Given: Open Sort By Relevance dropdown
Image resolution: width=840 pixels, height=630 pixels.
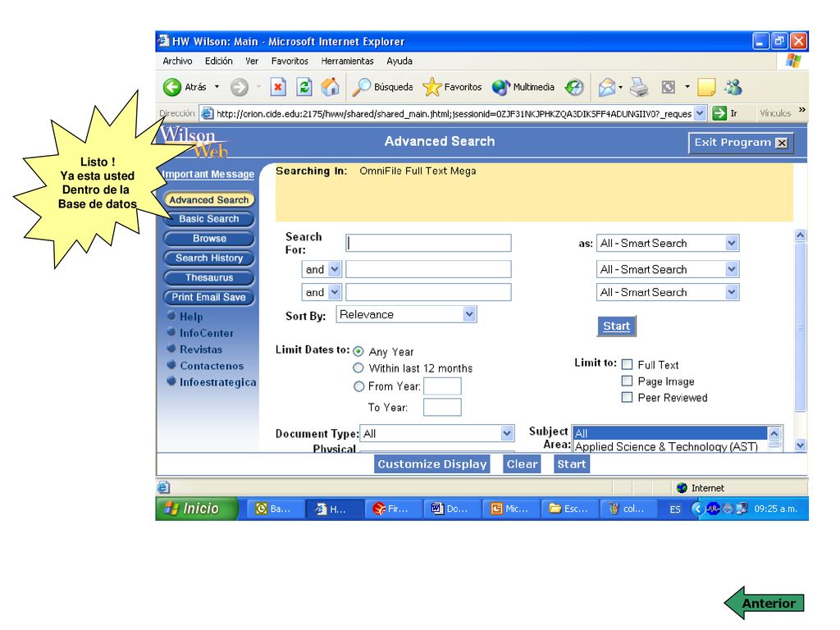Looking at the screenshot, I should click(x=406, y=314).
